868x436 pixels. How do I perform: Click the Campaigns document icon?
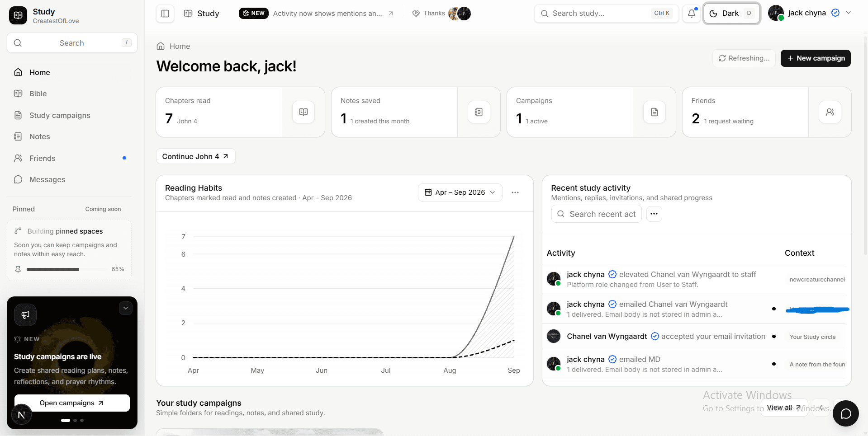pos(655,112)
